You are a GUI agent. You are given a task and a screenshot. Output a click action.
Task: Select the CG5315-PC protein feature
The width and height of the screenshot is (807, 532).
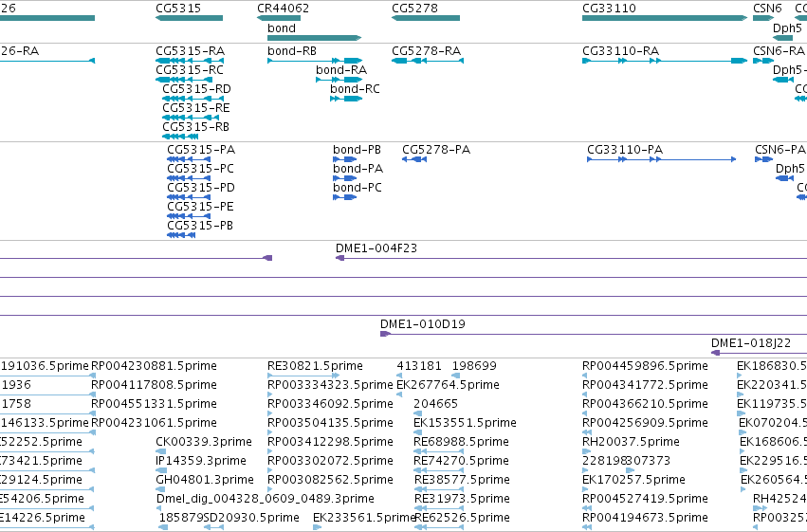(189, 178)
